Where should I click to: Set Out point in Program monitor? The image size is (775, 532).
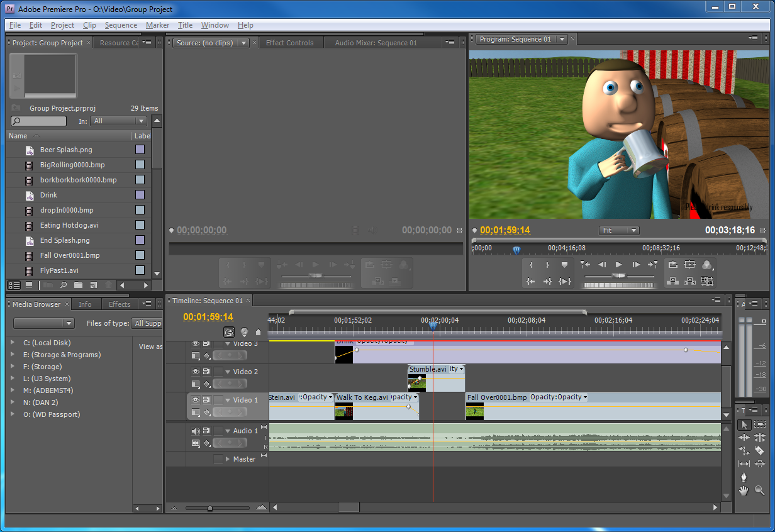[548, 265]
